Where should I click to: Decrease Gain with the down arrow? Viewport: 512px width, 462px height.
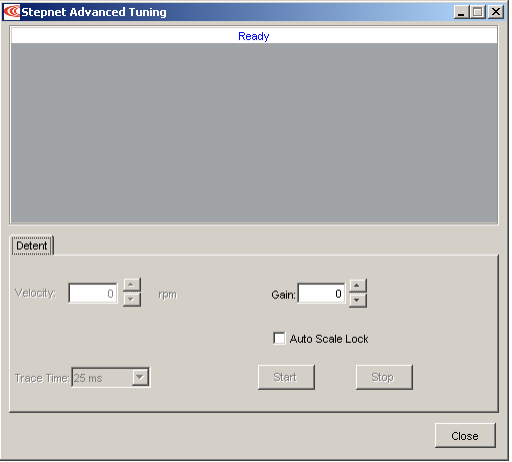click(x=357, y=300)
